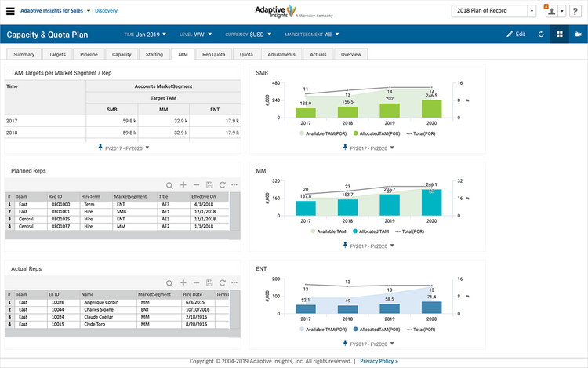This screenshot has height=368, width=588.
Task: Click the user profile icon
Action: [551, 11]
